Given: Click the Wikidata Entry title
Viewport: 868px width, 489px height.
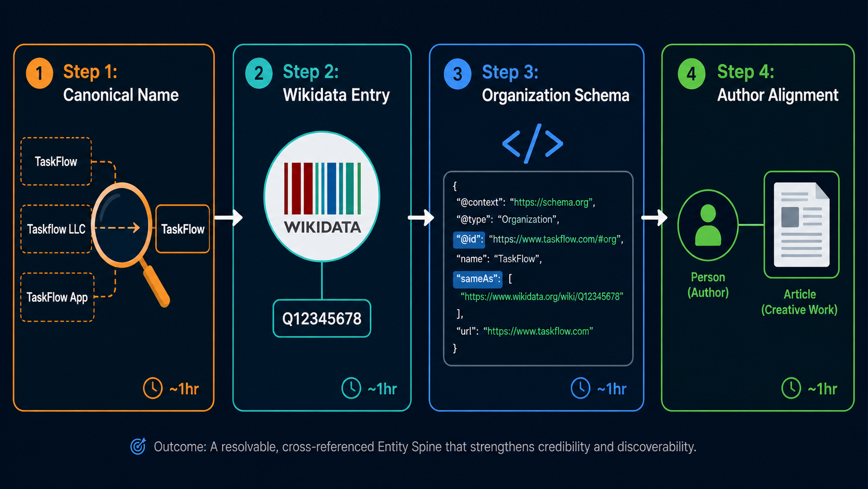Looking at the screenshot, I should [x=336, y=95].
